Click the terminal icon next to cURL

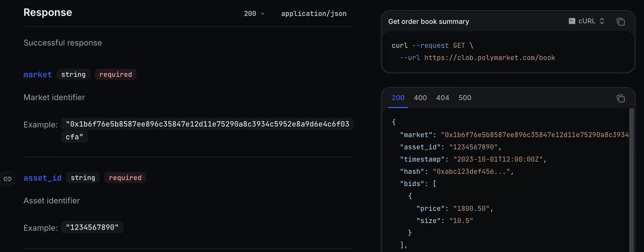tap(572, 21)
